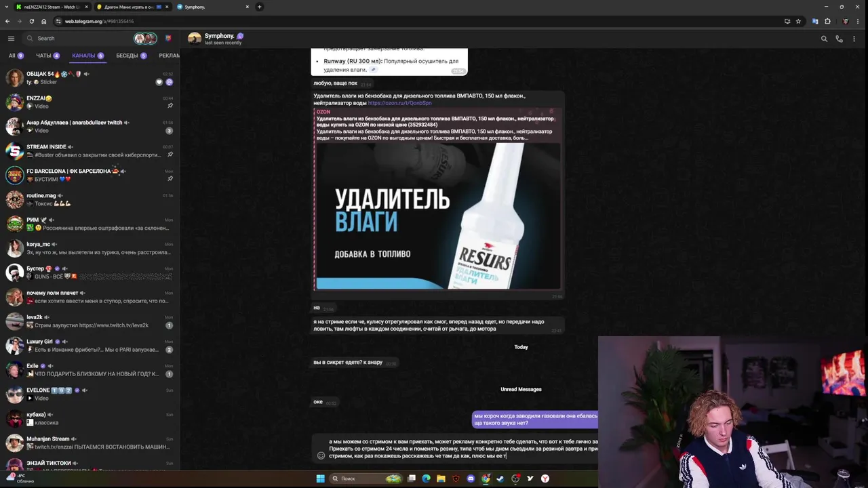Viewport: 868px width, 488px height.
Task: Open stories avatars next to Search field
Action: 145,39
